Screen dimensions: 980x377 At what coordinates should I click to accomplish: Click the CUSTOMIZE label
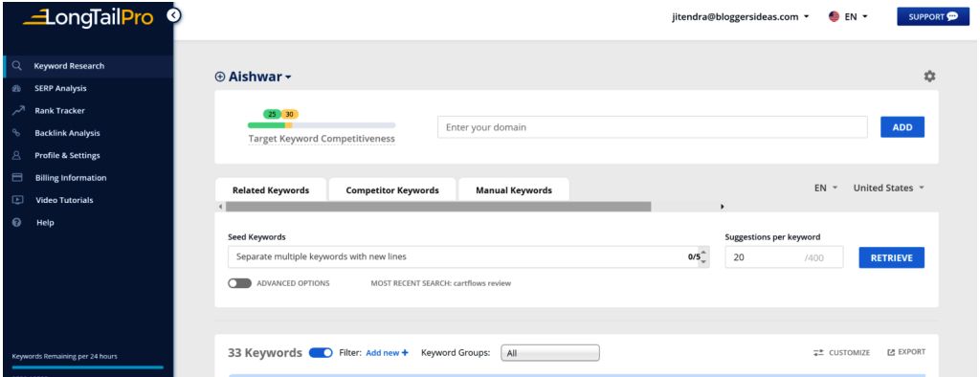849,353
